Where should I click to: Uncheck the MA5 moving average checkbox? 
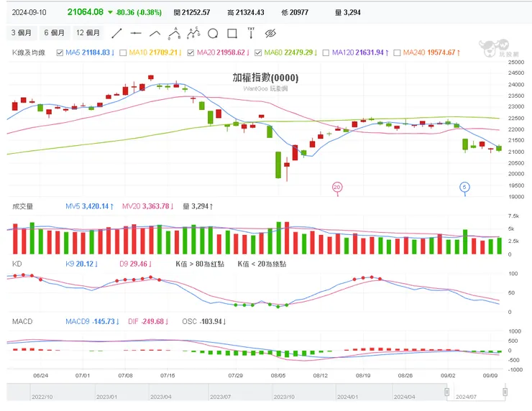(x=60, y=52)
